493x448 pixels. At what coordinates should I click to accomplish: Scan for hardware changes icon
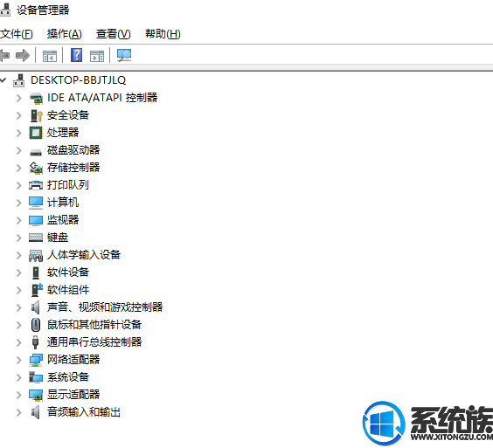(124, 55)
